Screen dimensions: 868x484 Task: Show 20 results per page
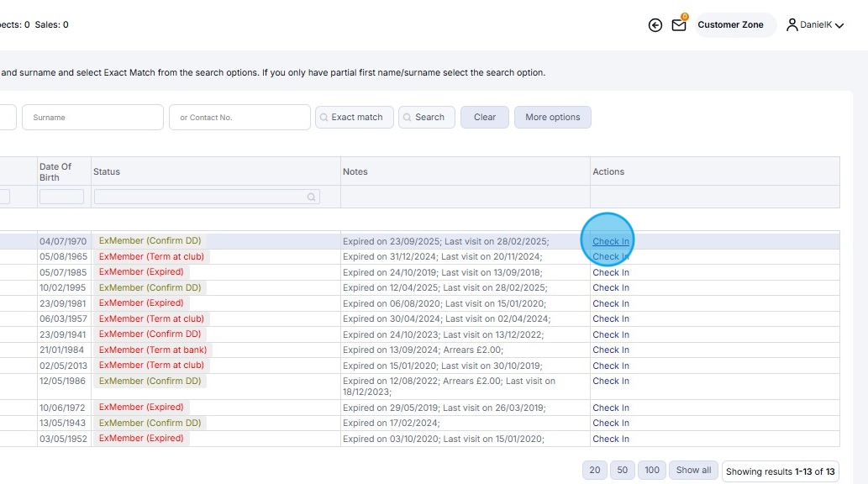(595, 471)
